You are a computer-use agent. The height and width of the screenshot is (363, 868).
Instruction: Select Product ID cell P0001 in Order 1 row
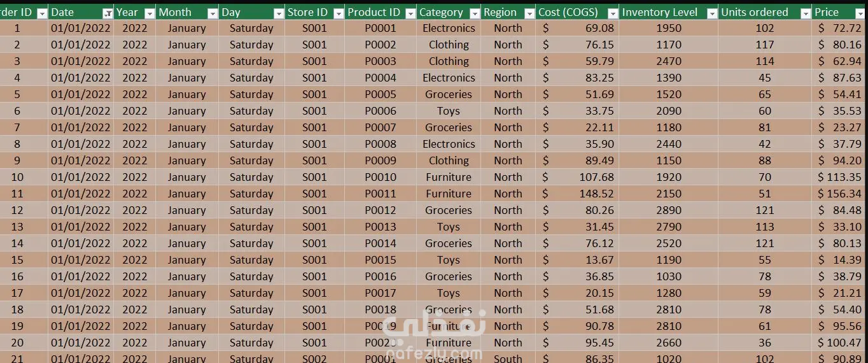381,28
